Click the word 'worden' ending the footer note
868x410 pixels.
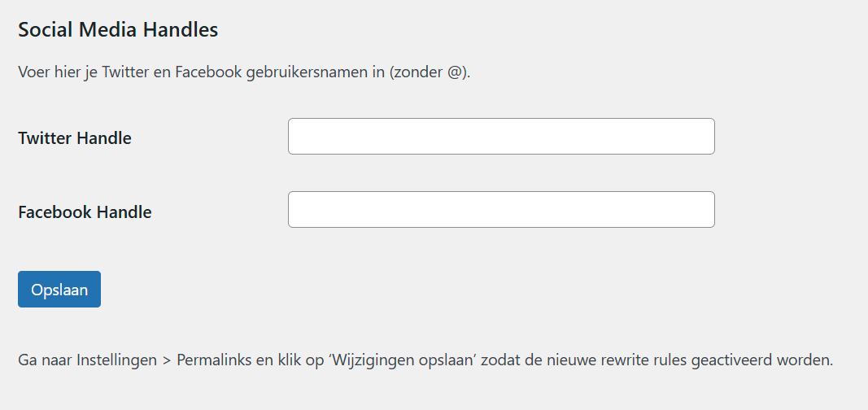pyautogui.click(x=808, y=360)
